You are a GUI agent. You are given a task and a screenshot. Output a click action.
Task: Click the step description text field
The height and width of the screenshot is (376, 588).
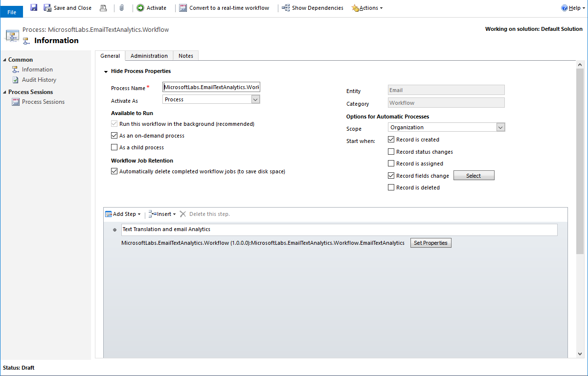339,230
